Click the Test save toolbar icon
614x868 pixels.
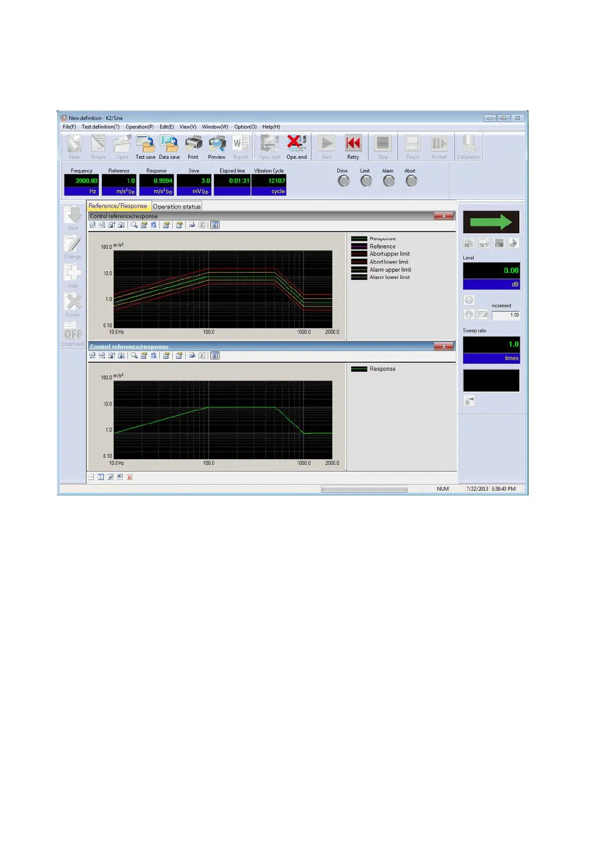click(x=145, y=146)
